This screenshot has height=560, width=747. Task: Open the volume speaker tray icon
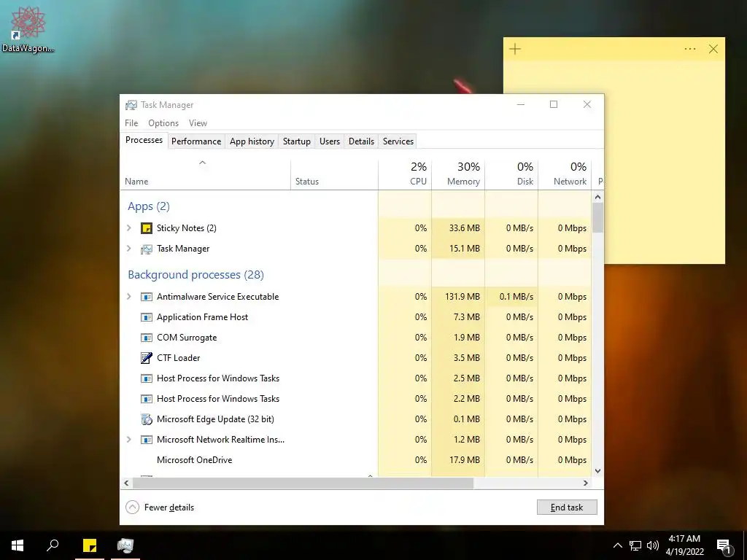point(653,545)
